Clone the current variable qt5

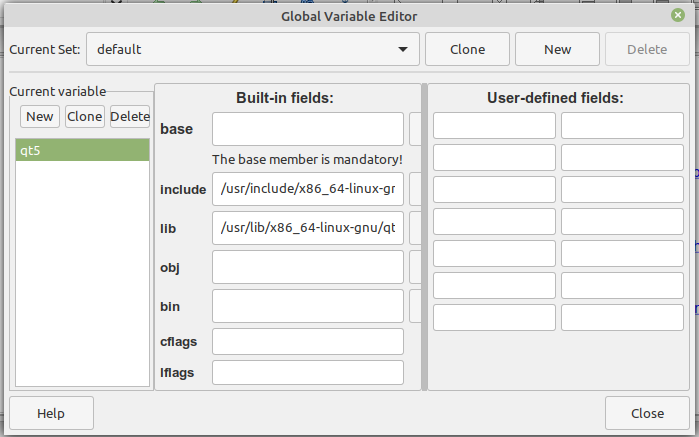(x=85, y=116)
